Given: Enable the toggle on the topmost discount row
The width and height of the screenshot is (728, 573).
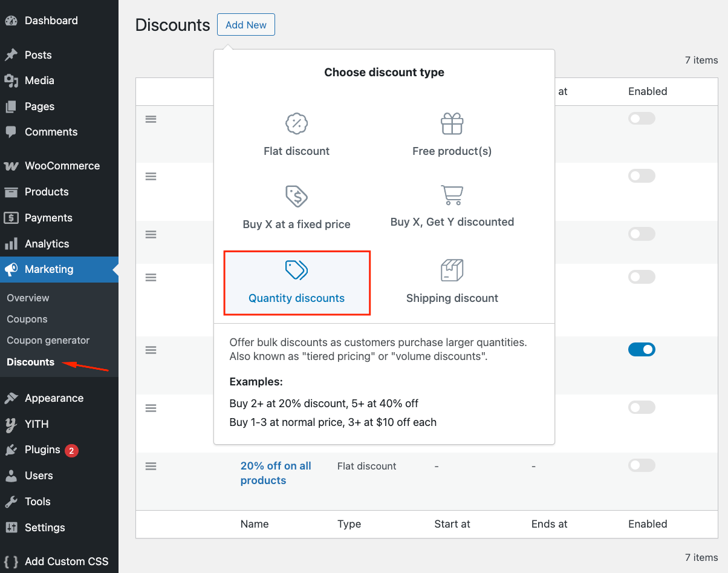Looking at the screenshot, I should point(642,118).
